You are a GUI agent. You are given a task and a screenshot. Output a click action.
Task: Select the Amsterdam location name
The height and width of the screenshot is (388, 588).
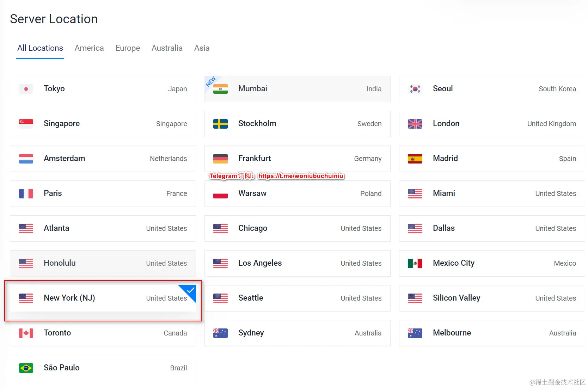click(65, 158)
